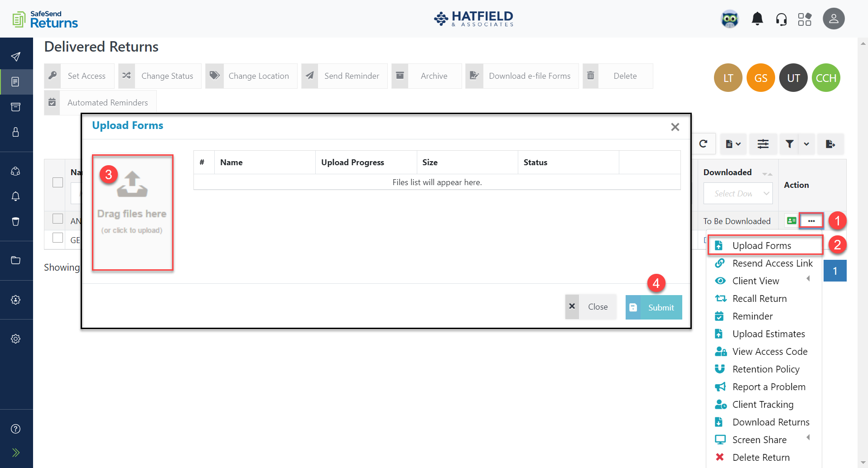Open the Recycle Bin icon in sidebar
The image size is (868, 468).
point(16,222)
